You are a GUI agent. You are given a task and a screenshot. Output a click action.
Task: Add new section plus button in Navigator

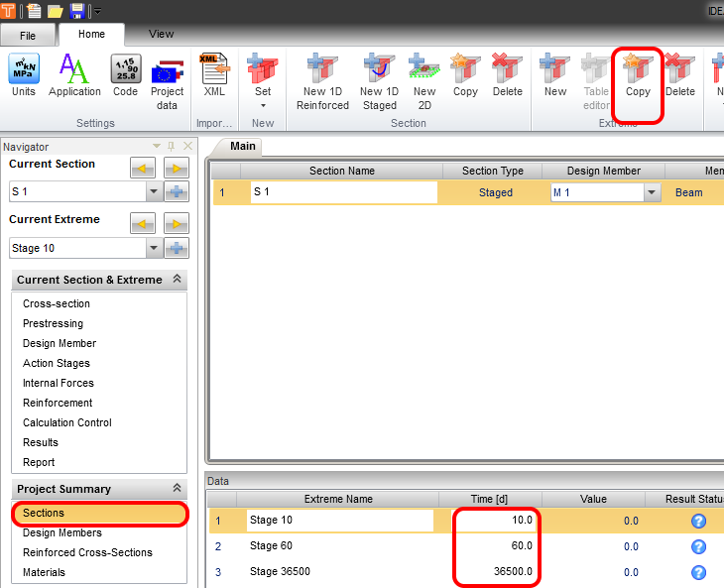coord(177,191)
